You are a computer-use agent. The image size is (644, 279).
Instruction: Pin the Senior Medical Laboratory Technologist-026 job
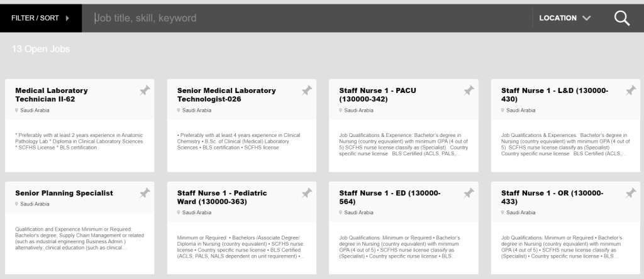[307, 91]
